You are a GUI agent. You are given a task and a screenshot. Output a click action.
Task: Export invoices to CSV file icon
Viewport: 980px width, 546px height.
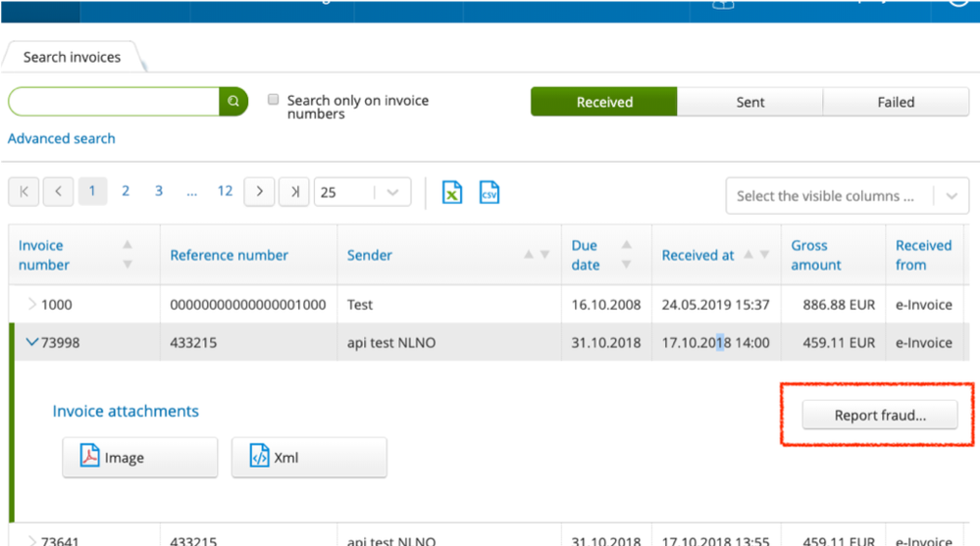(490, 192)
